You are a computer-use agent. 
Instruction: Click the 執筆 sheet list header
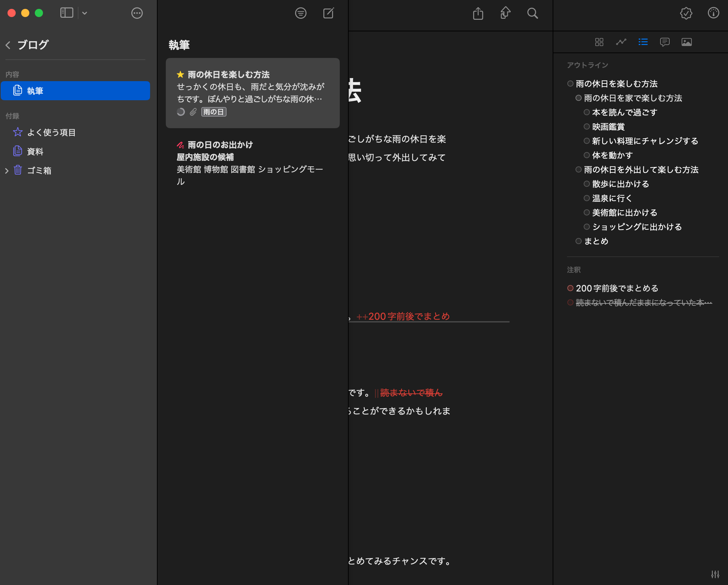pos(179,45)
